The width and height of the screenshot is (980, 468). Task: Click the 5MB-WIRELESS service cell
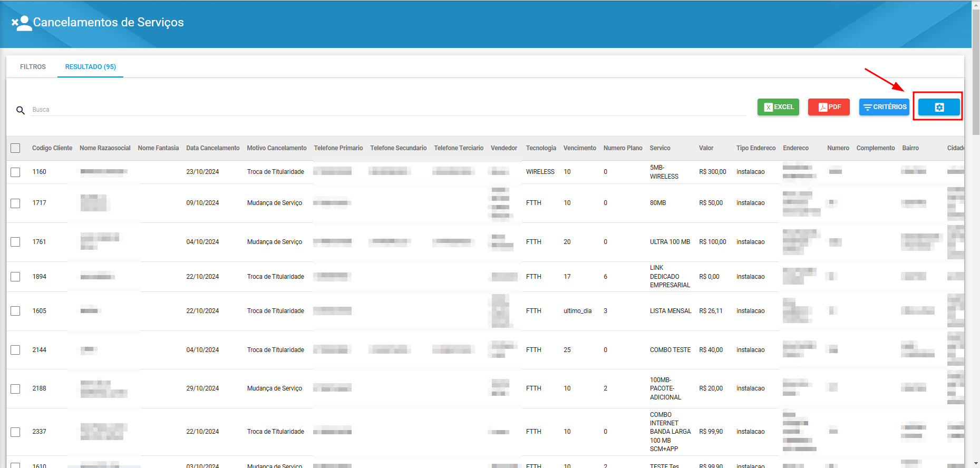click(x=664, y=172)
